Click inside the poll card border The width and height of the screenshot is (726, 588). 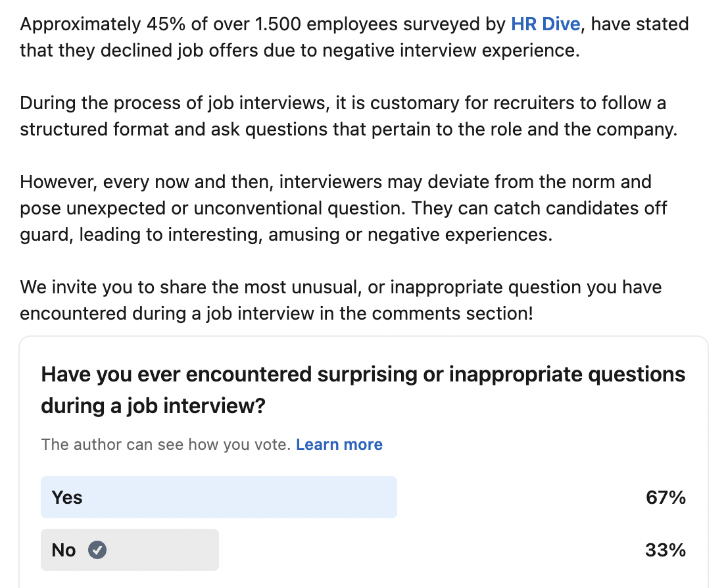[x=363, y=460]
